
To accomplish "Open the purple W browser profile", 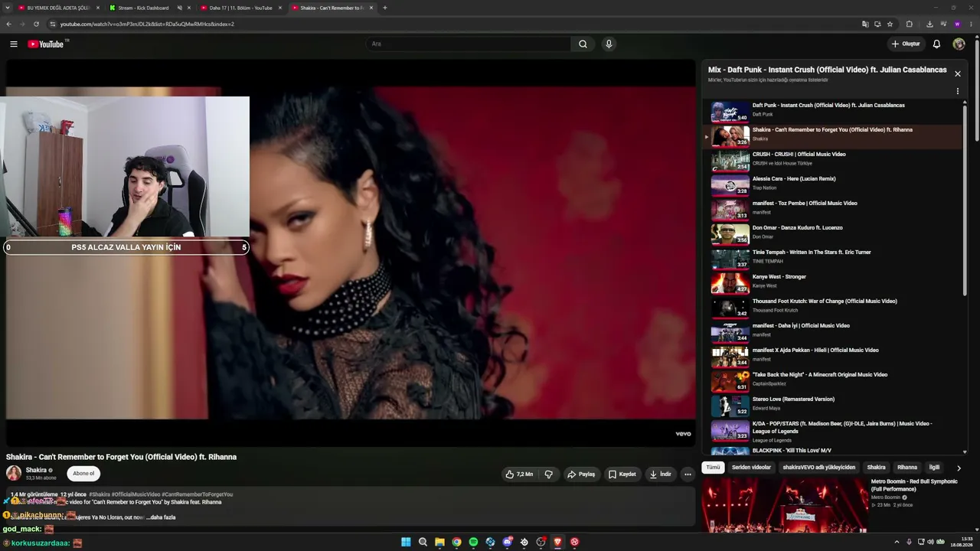I will 957,24.
